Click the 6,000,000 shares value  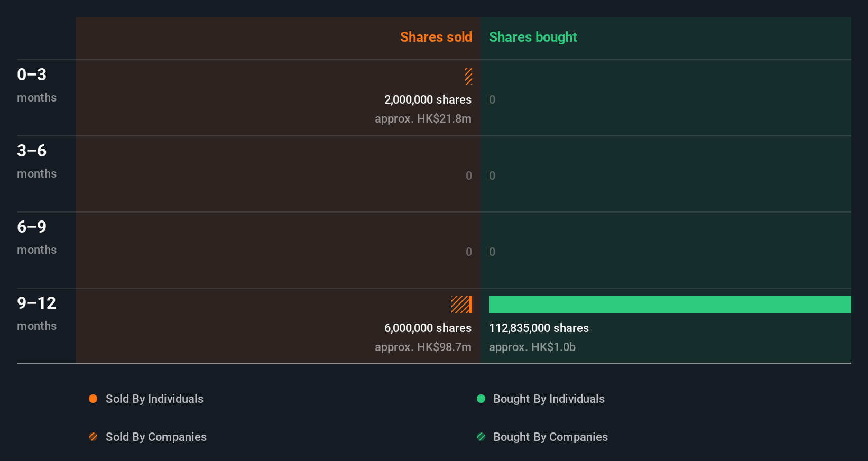pos(428,328)
